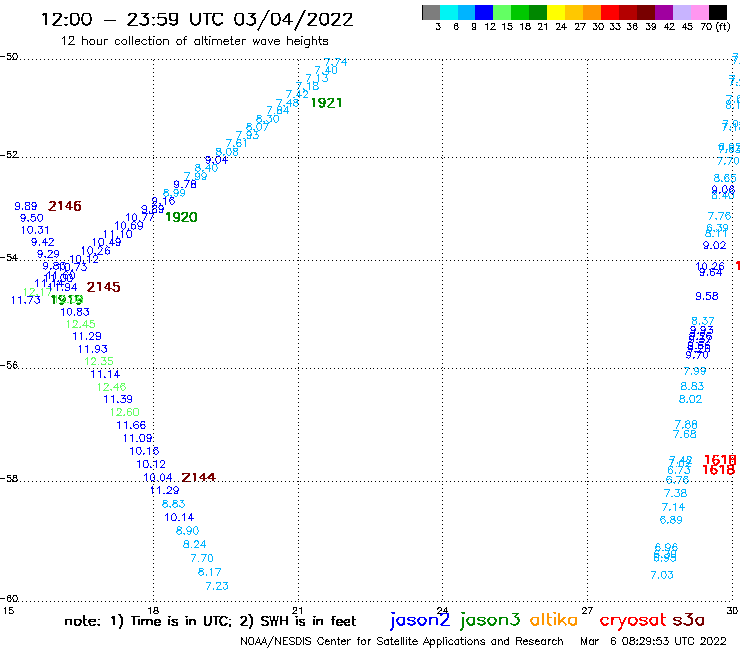Click the subtitle about altimeter wave heights
The image size is (740, 650).
point(194,41)
